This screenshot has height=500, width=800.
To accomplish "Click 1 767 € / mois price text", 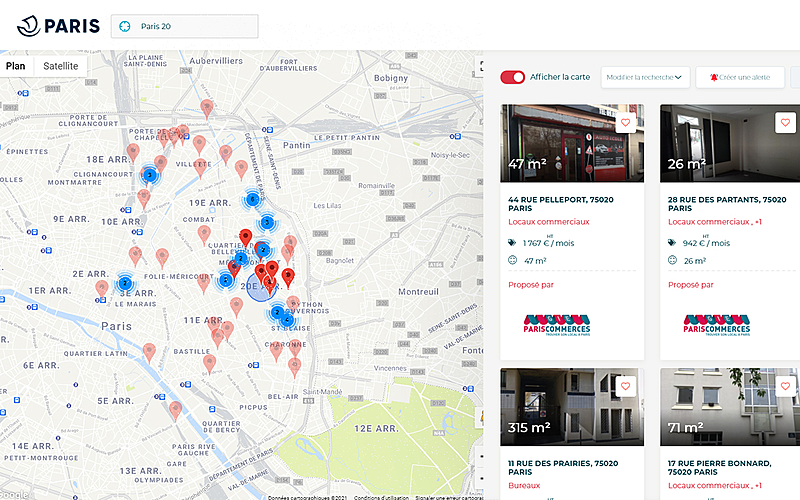I will [x=548, y=243].
